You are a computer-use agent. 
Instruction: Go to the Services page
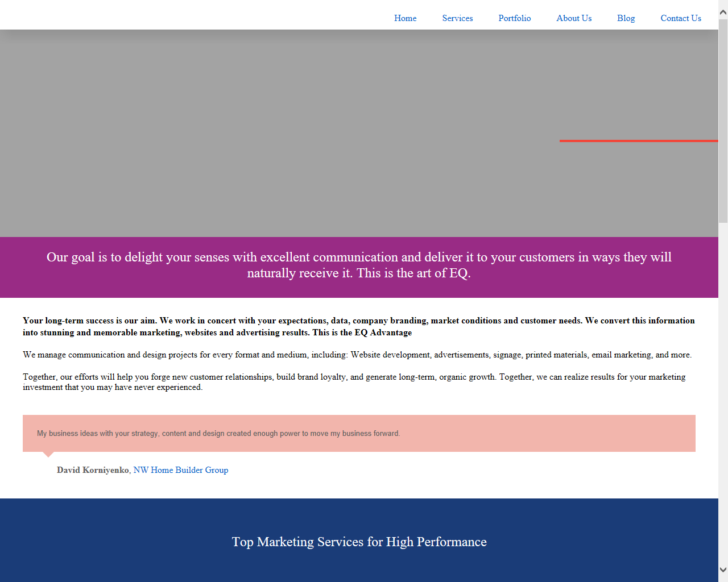tap(457, 18)
